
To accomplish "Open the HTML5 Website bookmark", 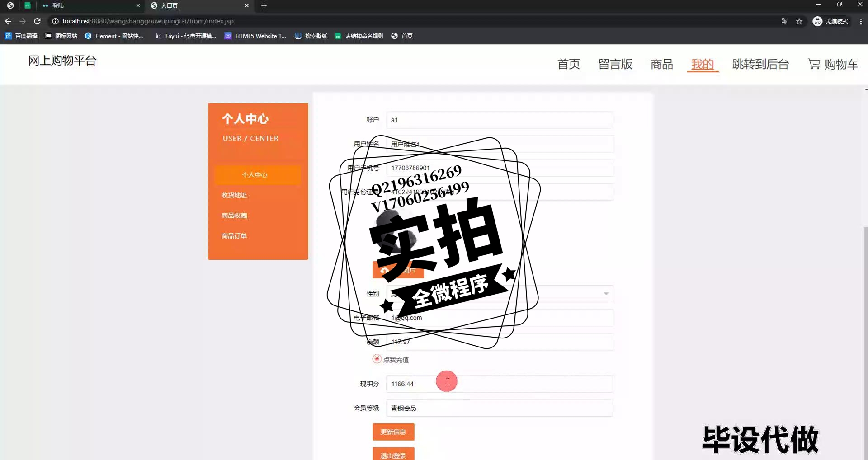I will pyautogui.click(x=255, y=36).
